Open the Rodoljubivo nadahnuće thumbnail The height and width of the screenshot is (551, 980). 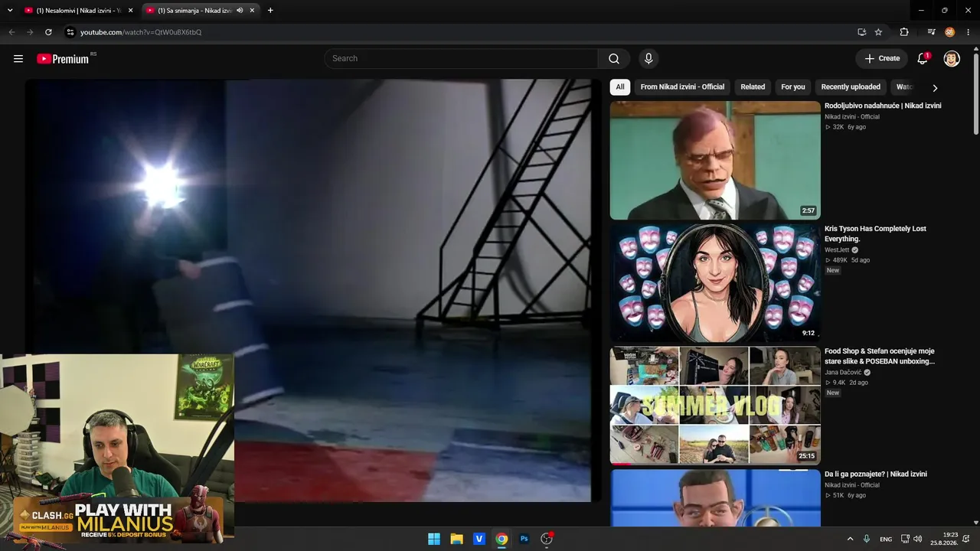715,161
